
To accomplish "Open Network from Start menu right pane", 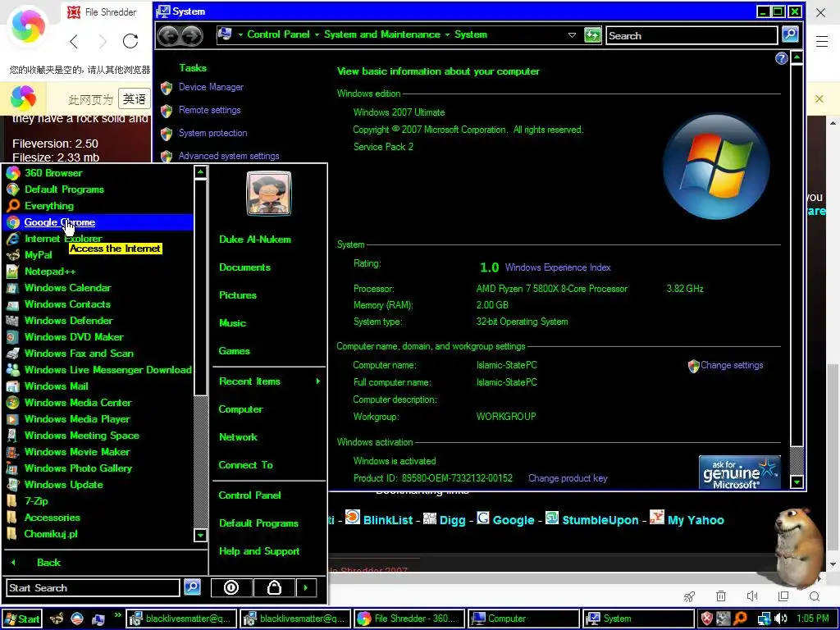I will 238,437.
